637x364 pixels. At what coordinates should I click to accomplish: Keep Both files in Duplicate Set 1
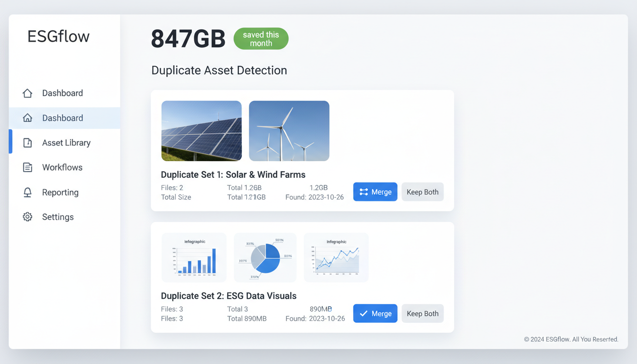422,192
